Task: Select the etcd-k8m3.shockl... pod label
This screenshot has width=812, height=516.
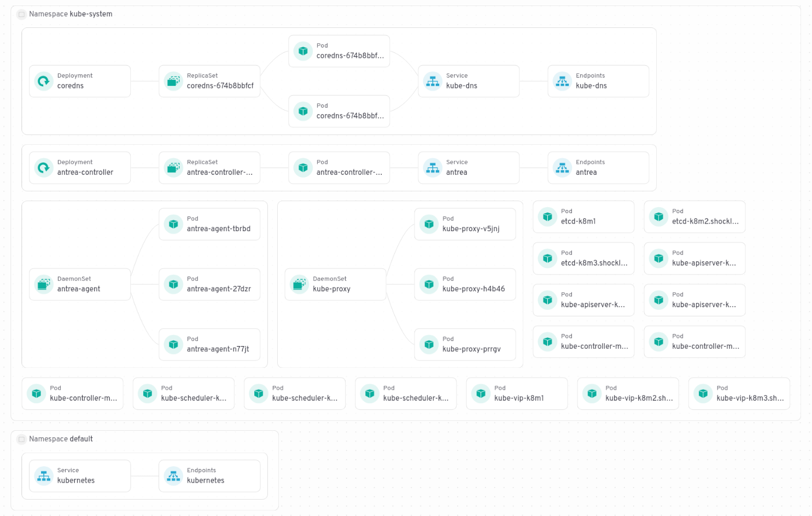Action: tap(594, 263)
